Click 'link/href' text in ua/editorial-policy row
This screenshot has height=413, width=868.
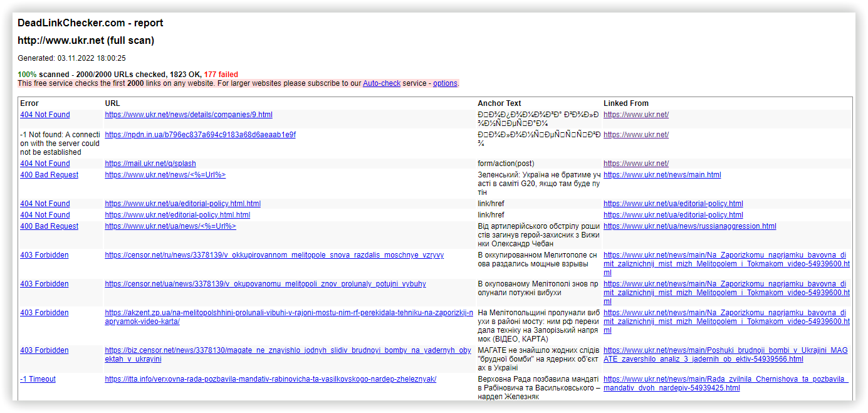491,204
